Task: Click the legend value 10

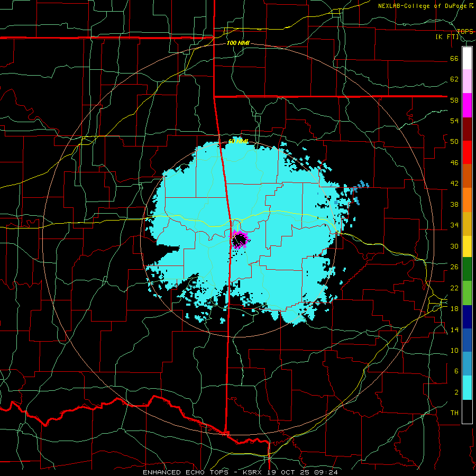Action: tap(454, 351)
